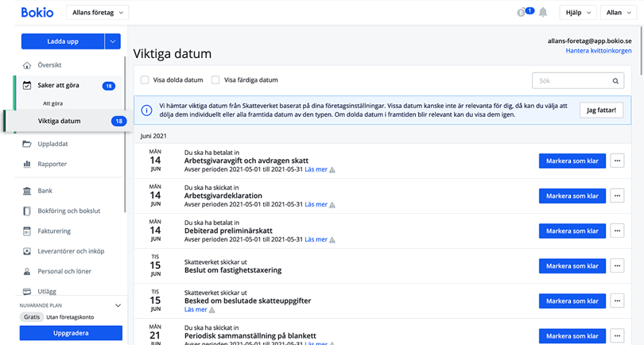The image size is (644, 345).
Task: Click the coin badge icon in header
Action: (x=523, y=13)
